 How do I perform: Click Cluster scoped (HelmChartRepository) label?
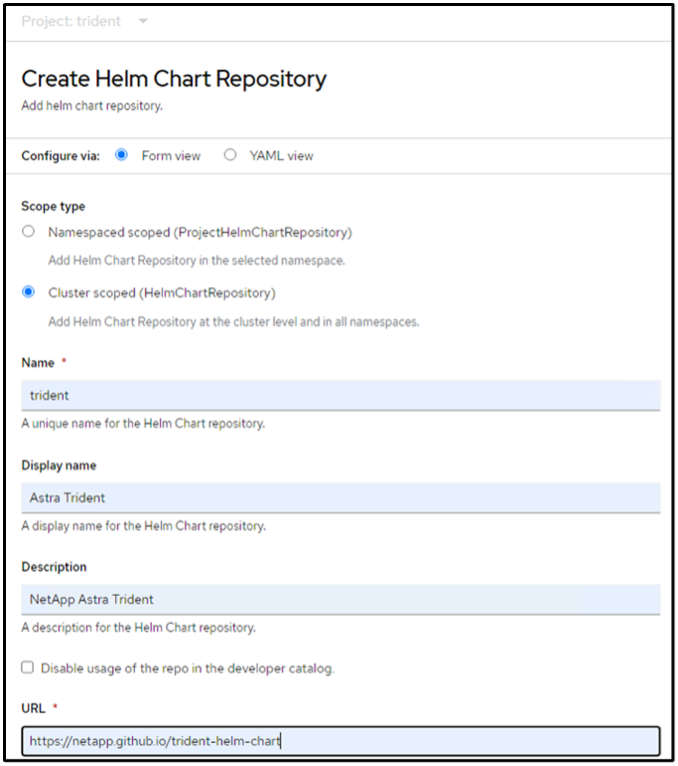pos(162,293)
